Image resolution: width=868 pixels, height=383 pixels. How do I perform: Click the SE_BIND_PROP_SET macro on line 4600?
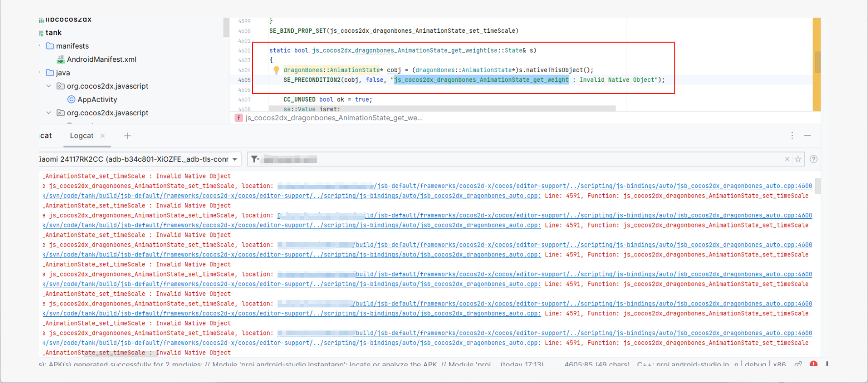tap(298, 31)
